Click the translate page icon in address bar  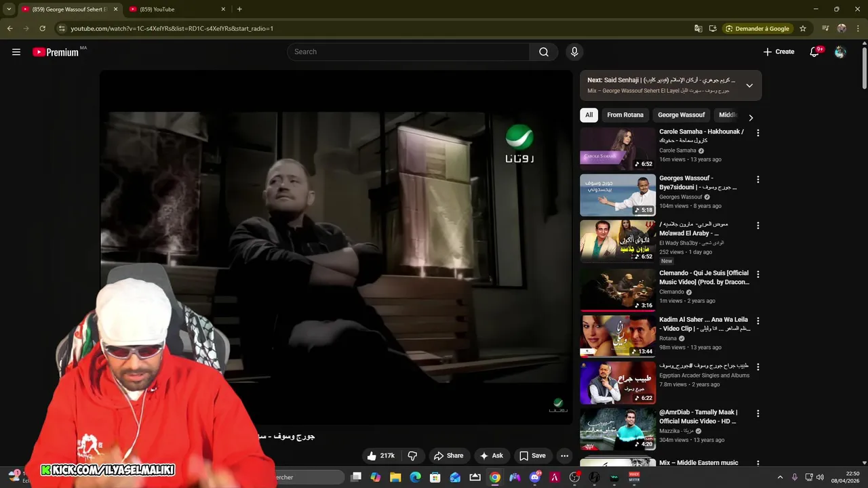[x=698, y=28]
